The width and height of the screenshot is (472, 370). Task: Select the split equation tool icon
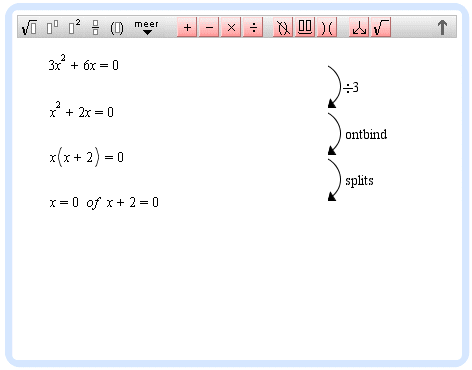click(359, 27)
